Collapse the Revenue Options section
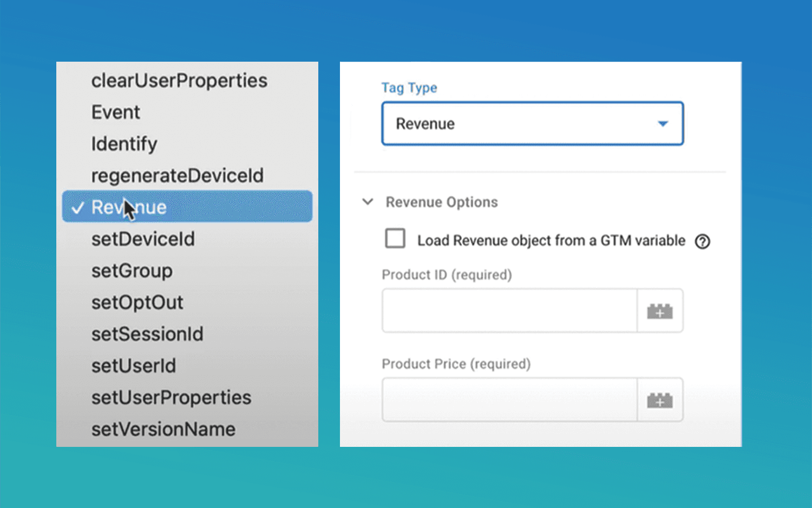This screenshot has height=508, width=812. [368, 202]
